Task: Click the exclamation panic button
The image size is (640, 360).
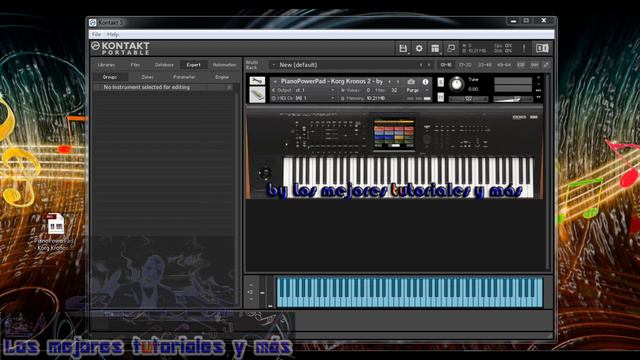Action: click(x=524, y=48)
